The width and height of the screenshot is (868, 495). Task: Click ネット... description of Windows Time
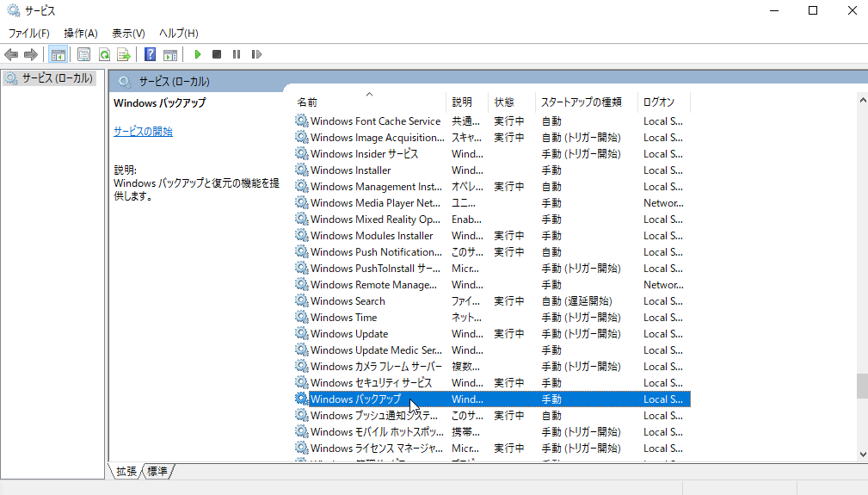tap(466, 318)
